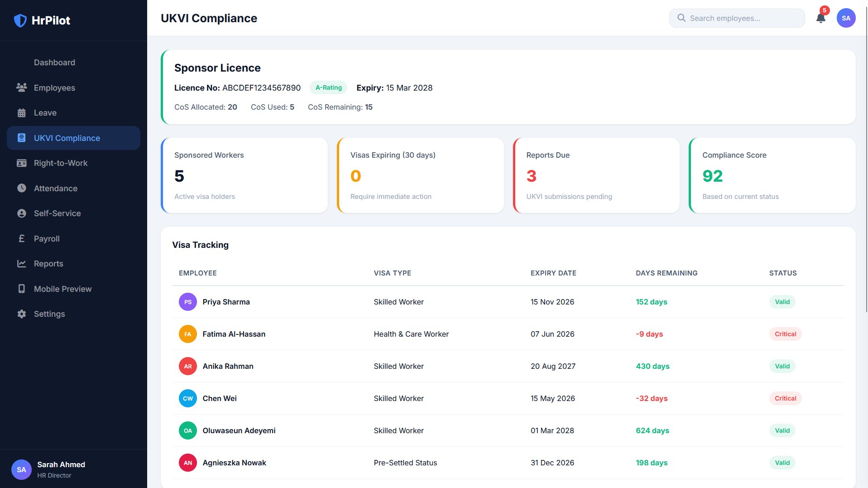Screen dimensions: 868x488
Task: Click "Pre-Settled Status" visa type
Action: point(405,463)
